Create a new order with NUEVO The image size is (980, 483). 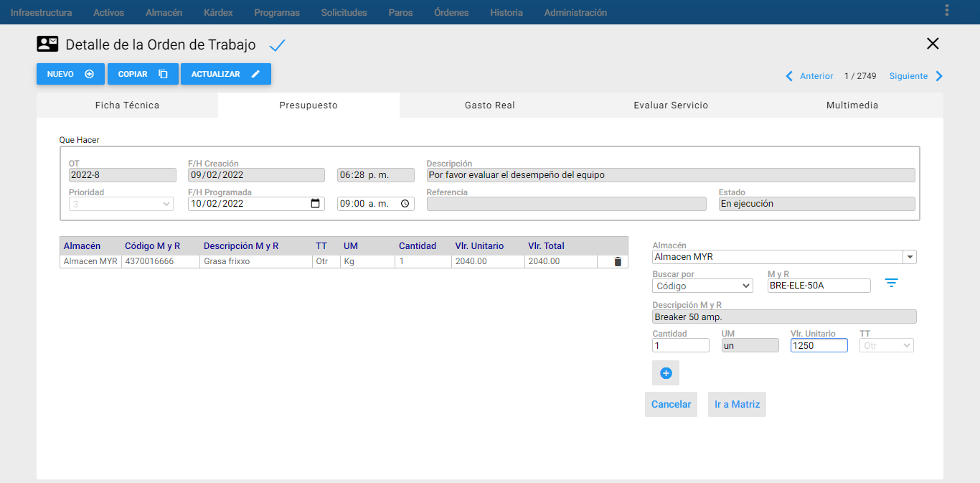click(70, 74)
